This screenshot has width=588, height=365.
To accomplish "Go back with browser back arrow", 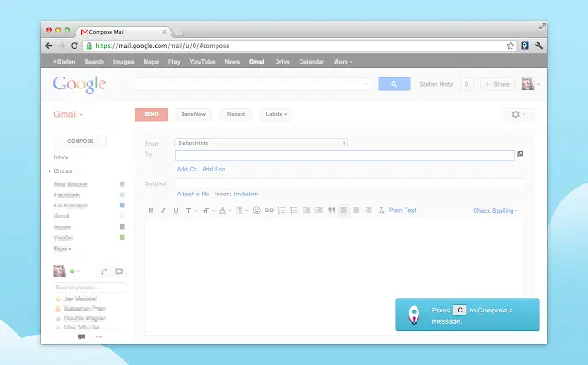I will [49, 46].
